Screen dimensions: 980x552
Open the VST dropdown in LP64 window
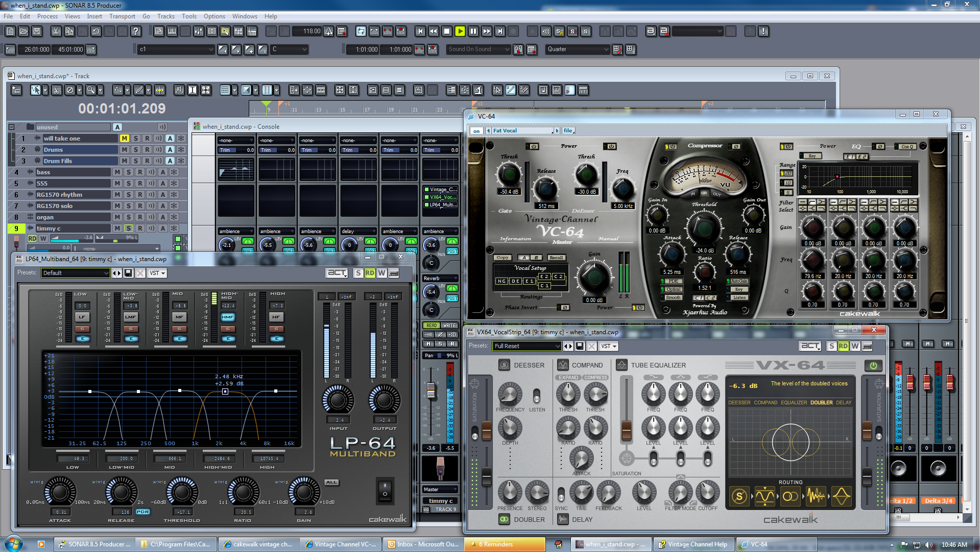pyautogui.click(x=157, y=273)
